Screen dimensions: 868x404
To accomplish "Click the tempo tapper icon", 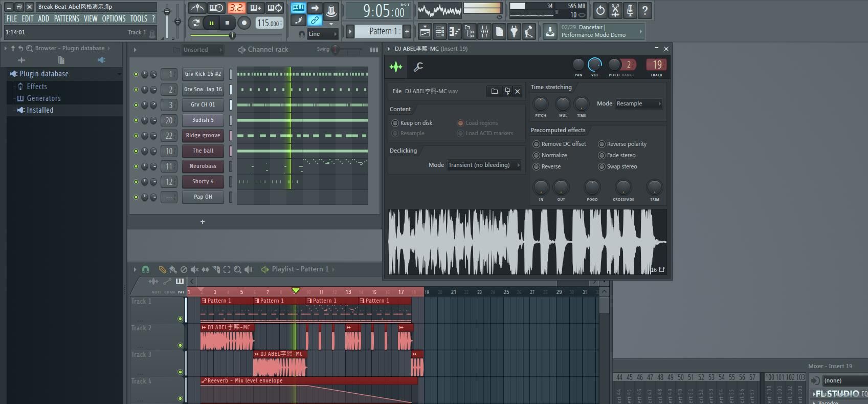I will [x=529, y=32].
